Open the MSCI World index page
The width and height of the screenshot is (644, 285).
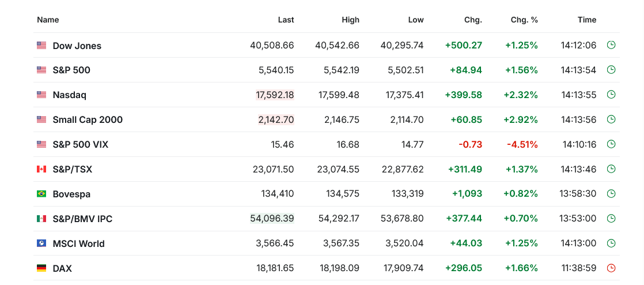click(78, 243)
